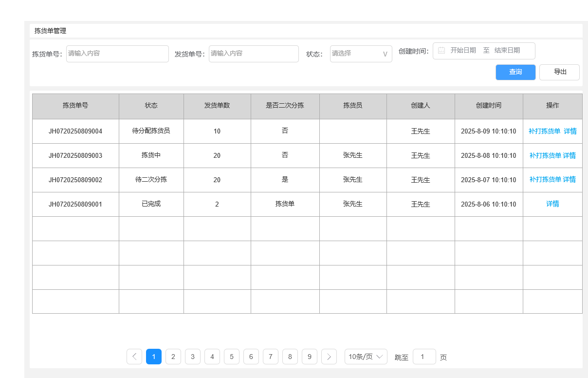This screenshot has width=588, height=378.
Task: Click into the 发货单号 input field
Action: pos(254,54)
